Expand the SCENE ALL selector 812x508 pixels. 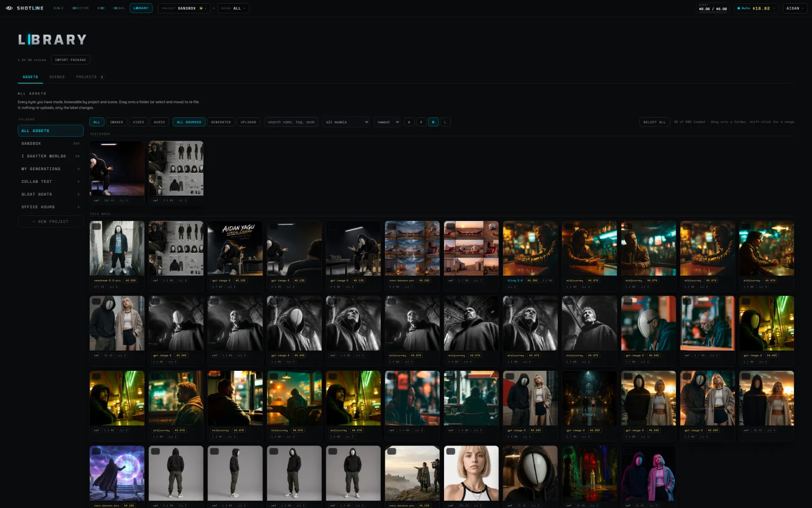[x=233, y=8]
